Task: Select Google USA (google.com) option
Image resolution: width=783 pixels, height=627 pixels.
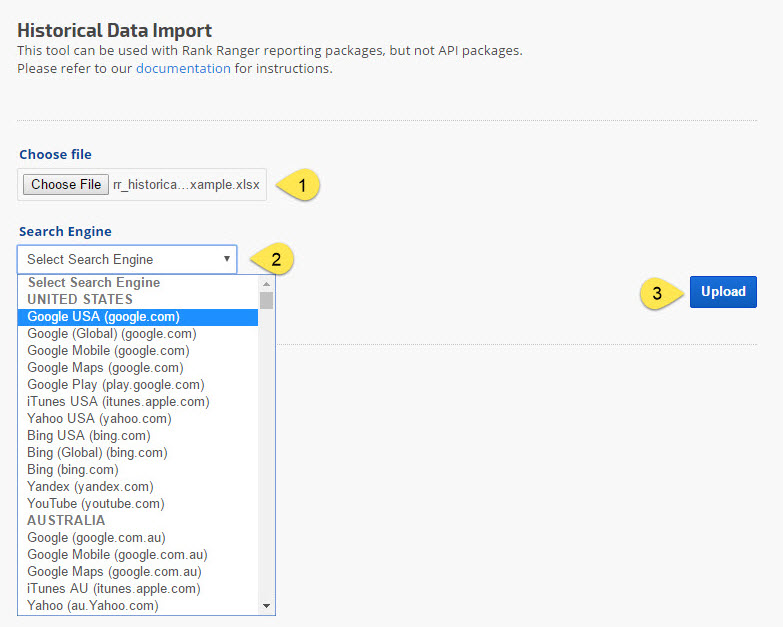Action: [x=103, y=317]
